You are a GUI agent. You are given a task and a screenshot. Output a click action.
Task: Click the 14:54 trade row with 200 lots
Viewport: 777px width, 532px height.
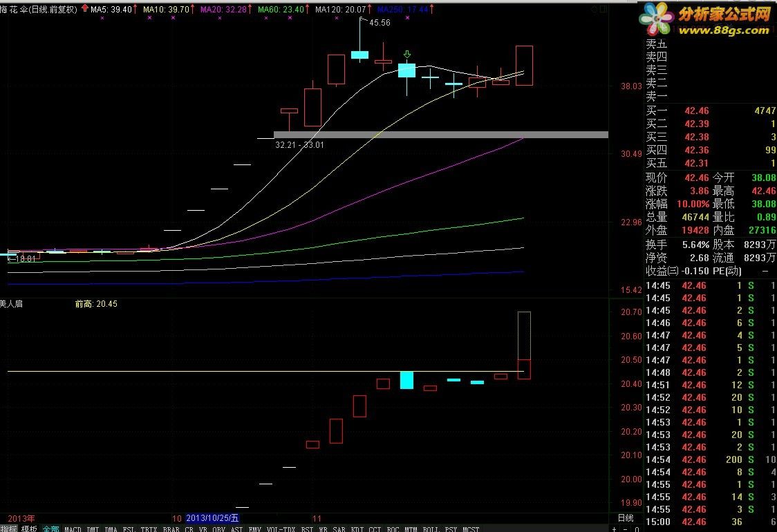711,459
